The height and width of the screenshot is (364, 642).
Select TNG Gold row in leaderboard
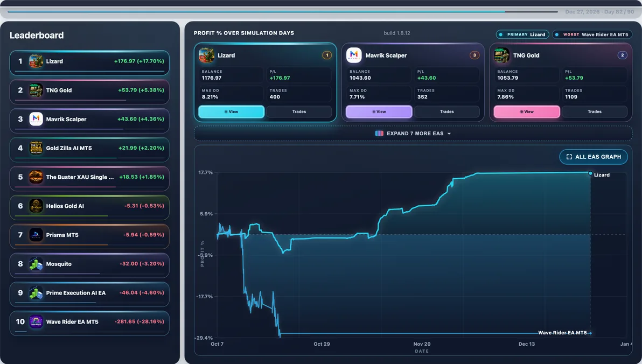point(89,92)
